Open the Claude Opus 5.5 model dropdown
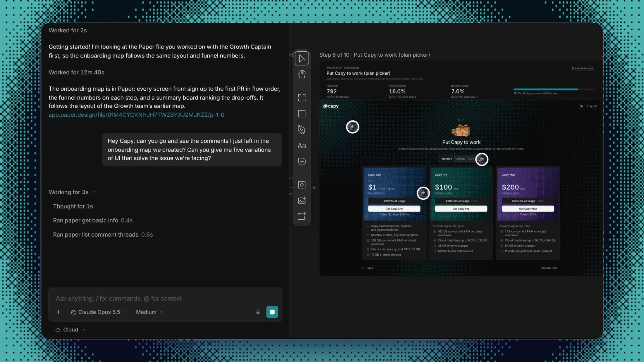This screenshot has height=362, width=644. click(x=98, y=312)
